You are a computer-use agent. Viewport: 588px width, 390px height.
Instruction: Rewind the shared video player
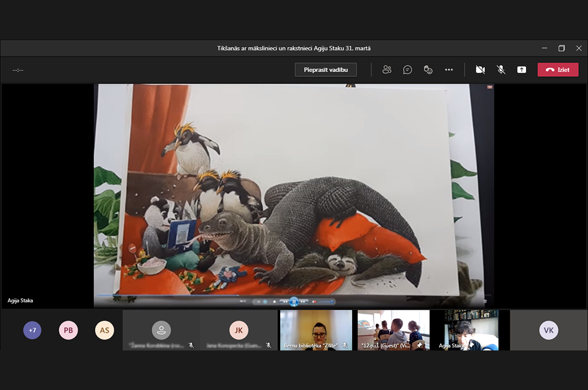pyautogui.click(x=285, y=302)
